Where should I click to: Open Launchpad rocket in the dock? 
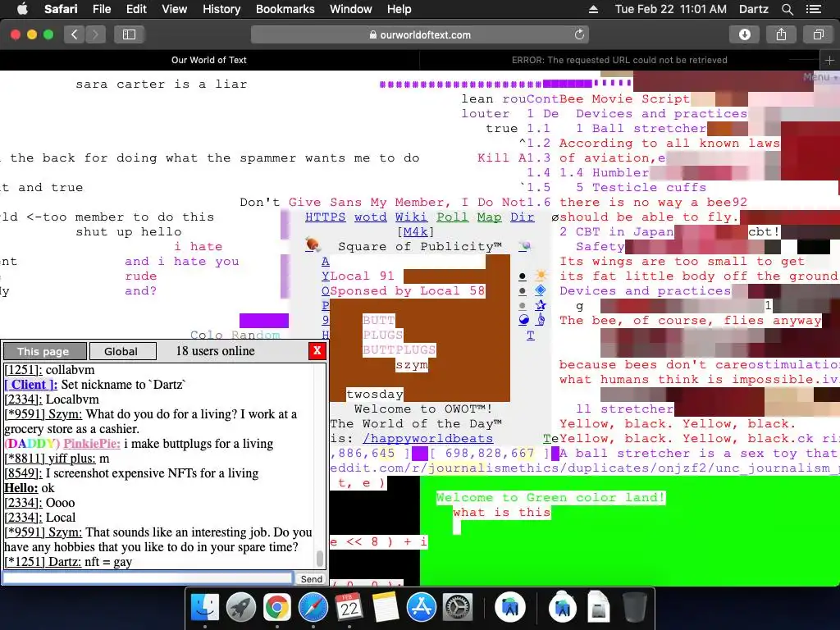[241, 608]
